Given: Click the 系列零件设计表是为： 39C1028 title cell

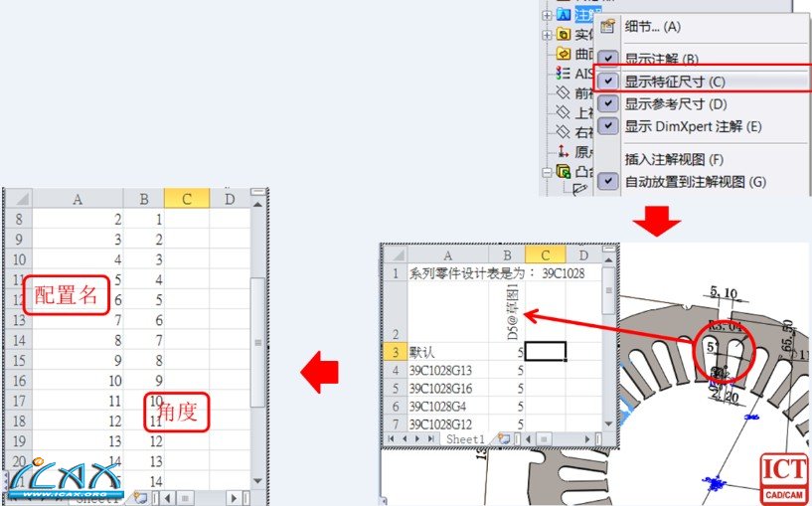Looking at the screenshot, I should 497,273.
